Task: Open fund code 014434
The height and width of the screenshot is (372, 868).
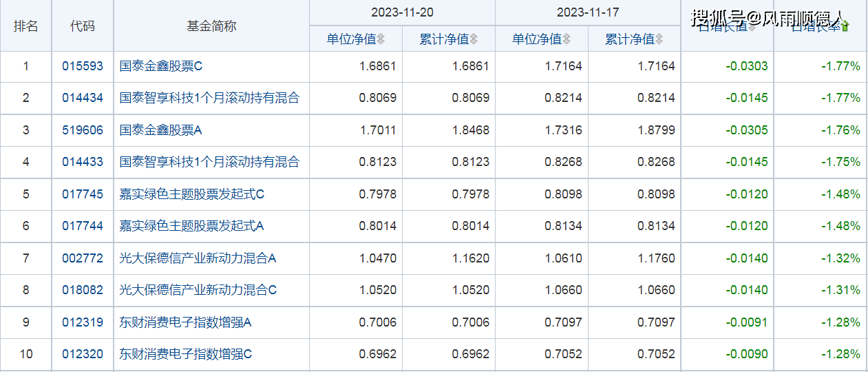Action: [x=83, y=99]
